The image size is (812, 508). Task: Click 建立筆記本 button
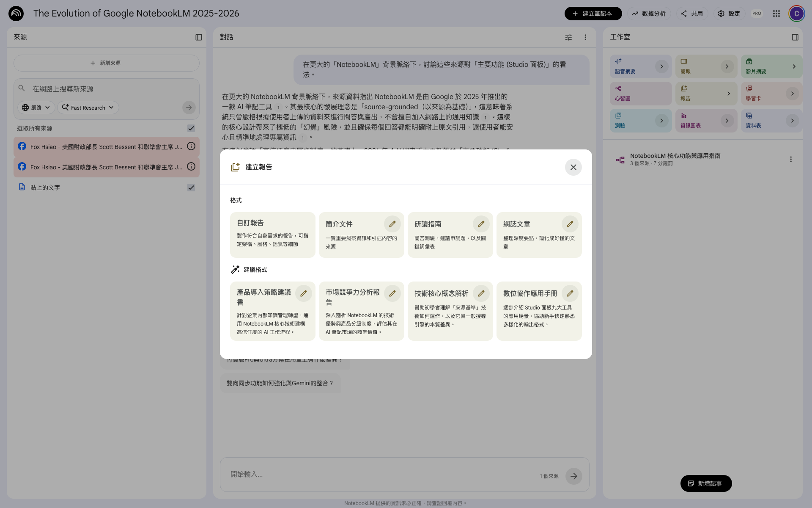tap(593, 14)
